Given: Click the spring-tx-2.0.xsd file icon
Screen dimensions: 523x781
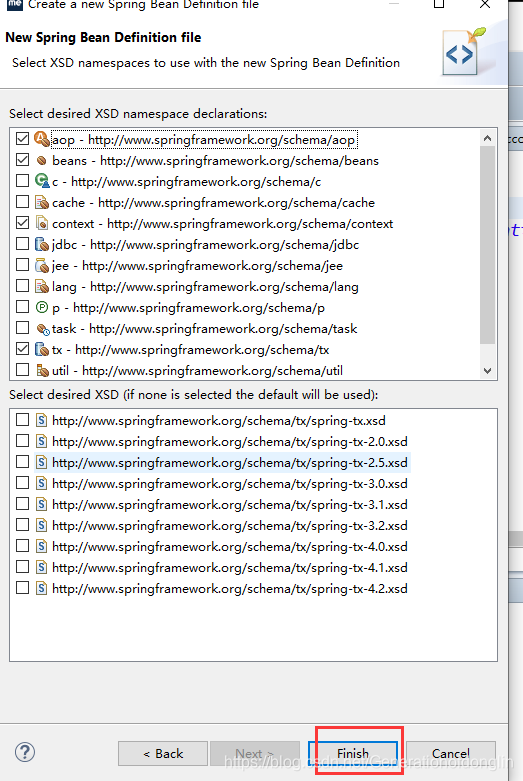Looking at the screenshot, I should (x=42, y=441).
